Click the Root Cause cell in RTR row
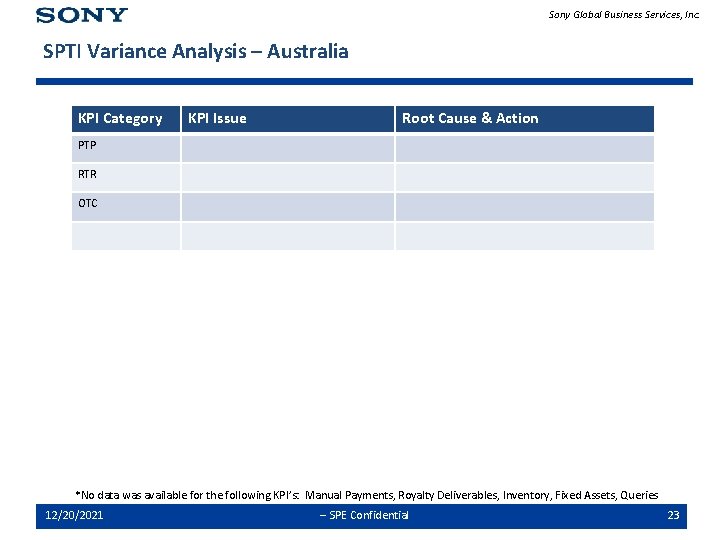Viewport: 720px width, 540px height. click(525, 177)
